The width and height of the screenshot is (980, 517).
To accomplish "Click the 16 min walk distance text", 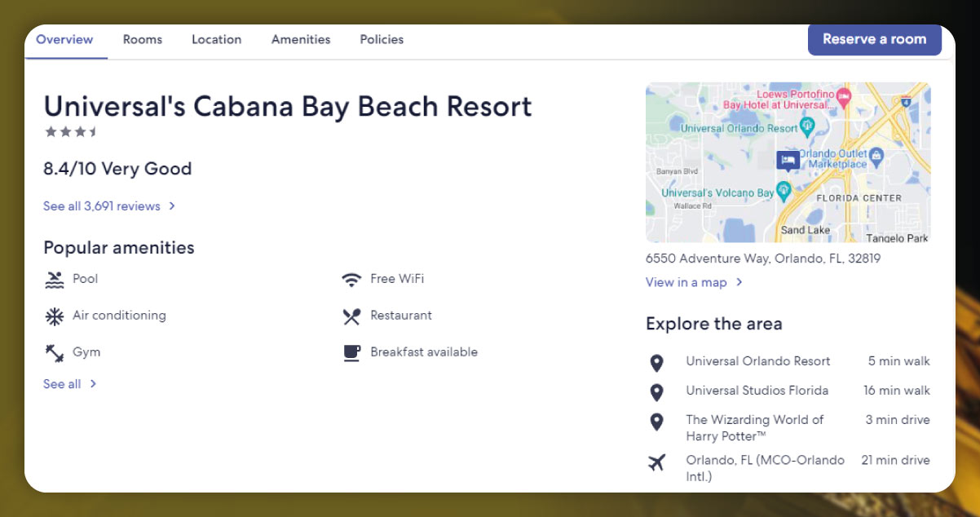I will pyautogui.click(x=897, y=391).
